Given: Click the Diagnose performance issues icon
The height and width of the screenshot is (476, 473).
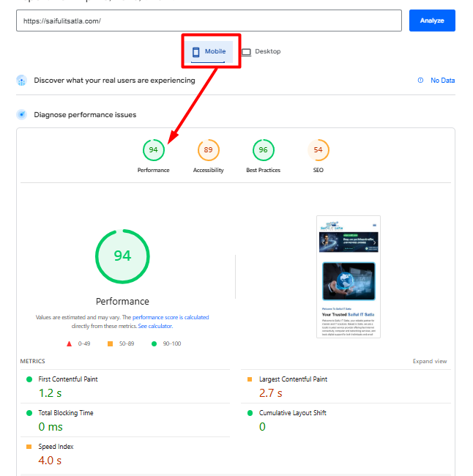Looking at the screenshot, I should click(x=22, y=114).
